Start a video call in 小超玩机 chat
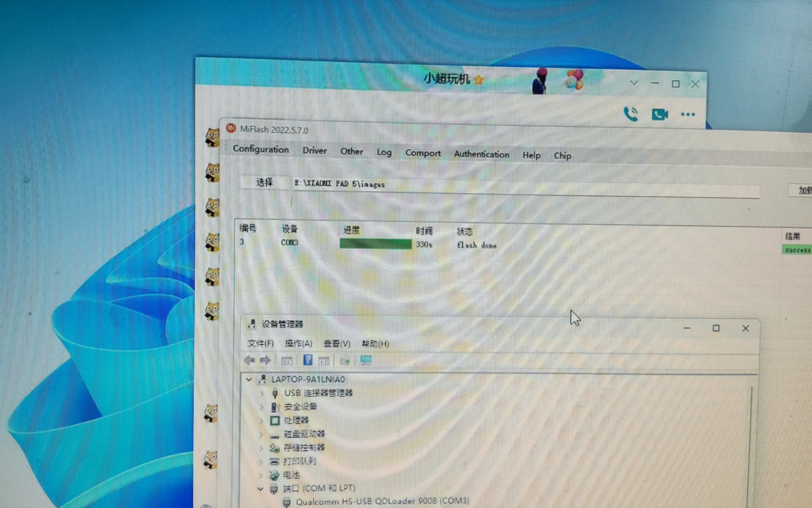This screenshot has width=812, height=508. (659, 114)
